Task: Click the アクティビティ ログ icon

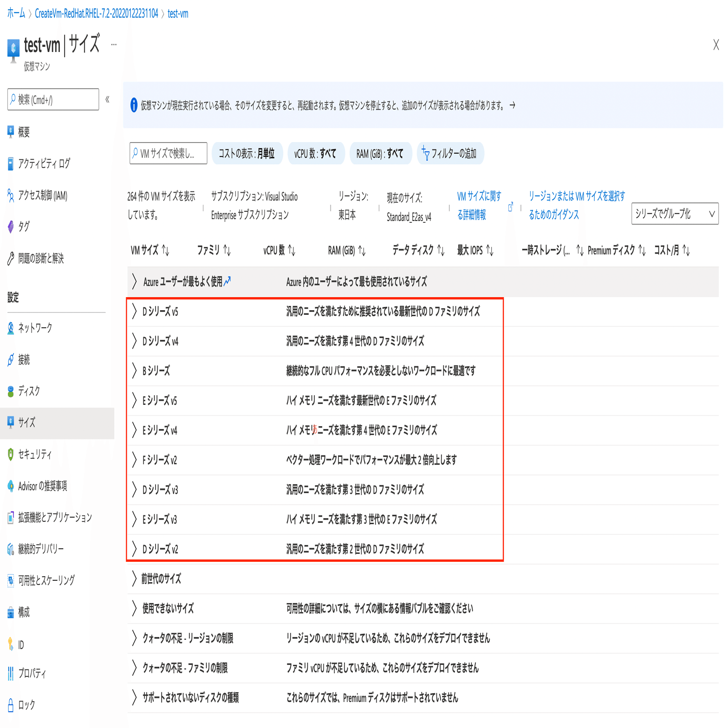Action: point(11,163)
